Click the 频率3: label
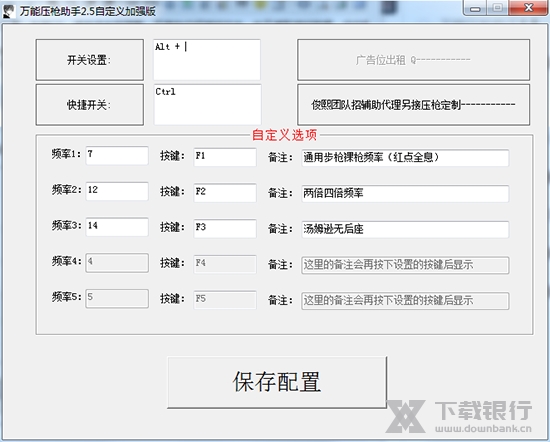 [x=66, y=226]
